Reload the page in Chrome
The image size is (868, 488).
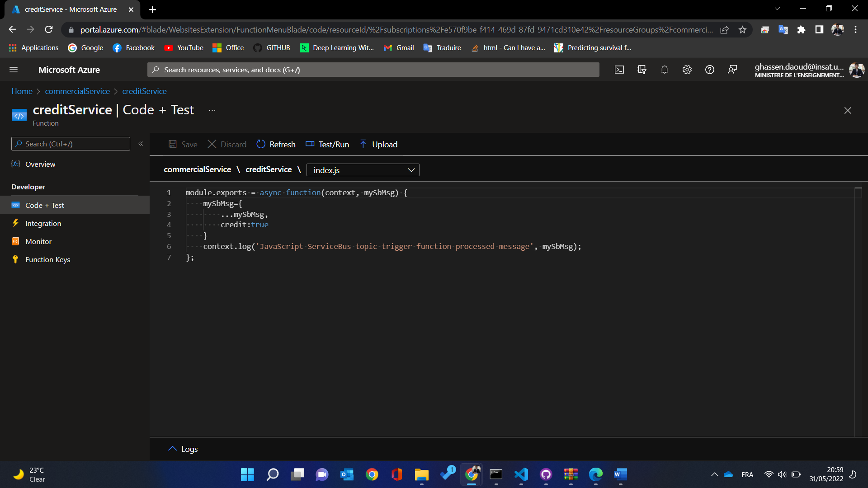point(49,29)
